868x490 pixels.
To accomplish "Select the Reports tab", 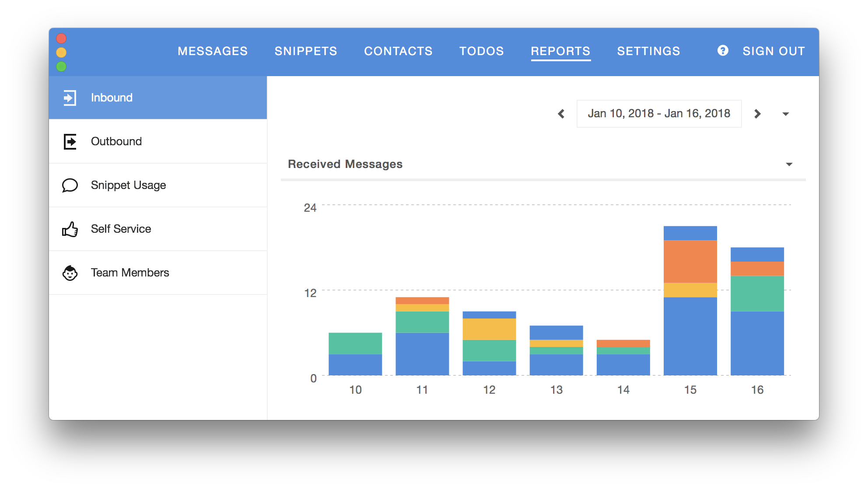I will (x=560, y=51).
